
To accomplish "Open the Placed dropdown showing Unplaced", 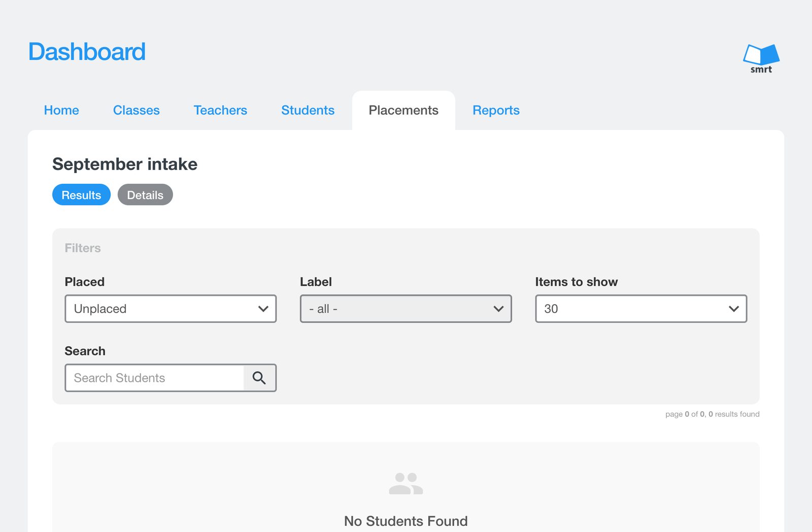I will (x=171, y=309).
